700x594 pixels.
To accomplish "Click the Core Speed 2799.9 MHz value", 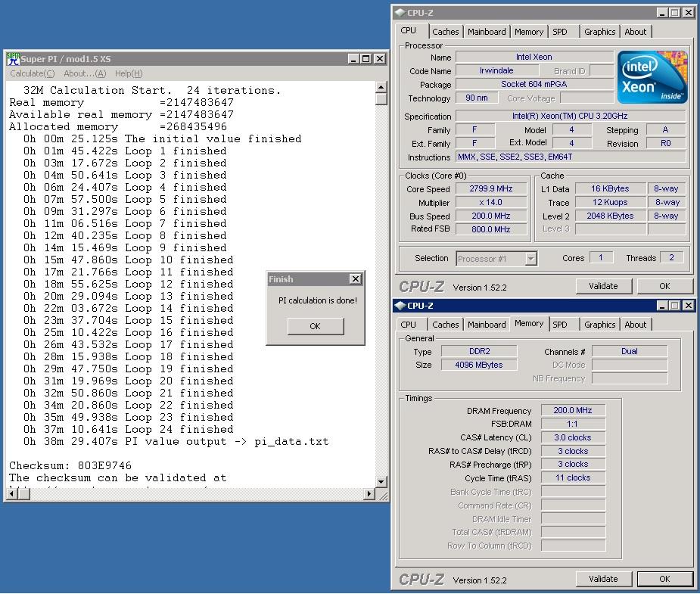I will [491, 188].
